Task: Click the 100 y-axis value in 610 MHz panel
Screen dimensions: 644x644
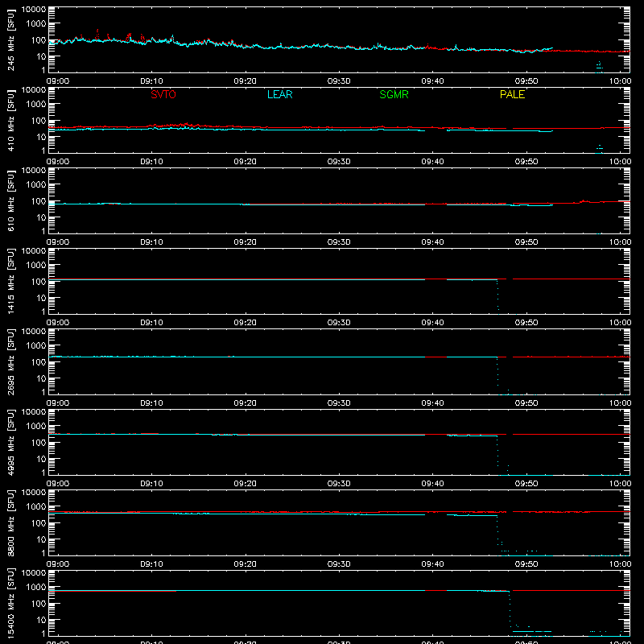Action: pyautogui.click(x=39, y=201)
